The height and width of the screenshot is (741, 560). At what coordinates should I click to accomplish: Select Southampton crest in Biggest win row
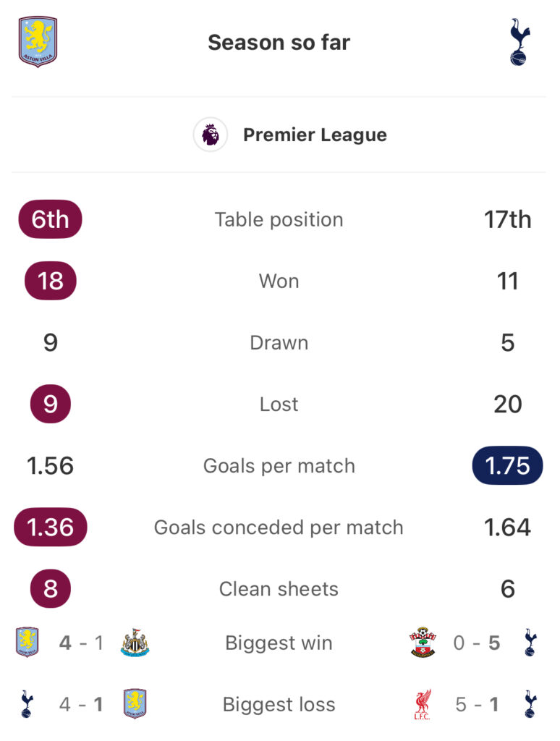(x=423, y=643)
